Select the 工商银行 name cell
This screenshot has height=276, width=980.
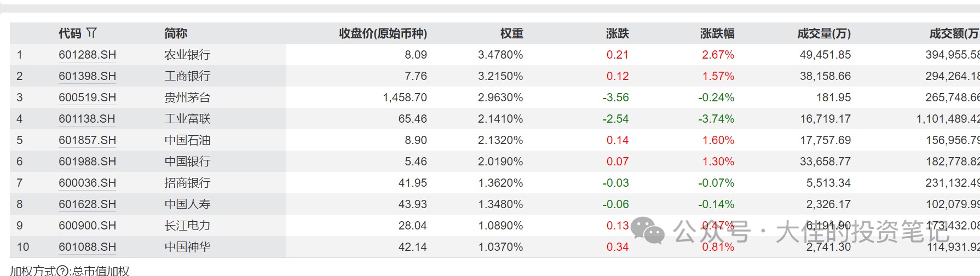click(187, 76)
